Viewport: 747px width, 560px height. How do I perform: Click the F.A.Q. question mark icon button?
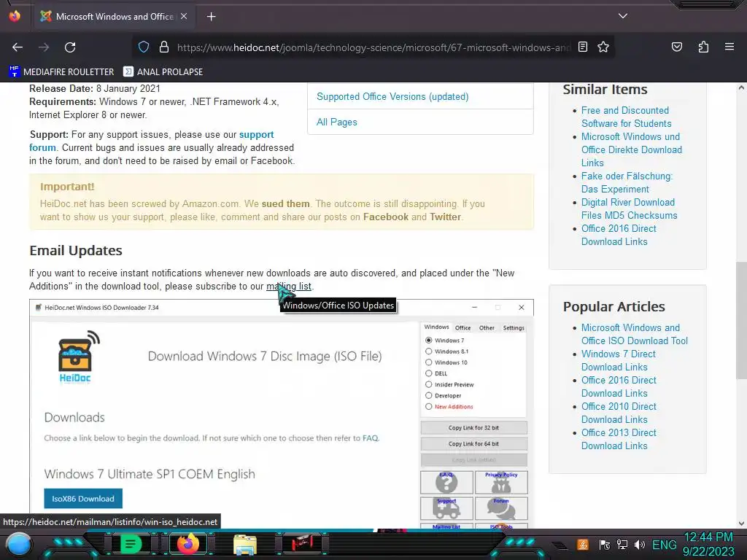(446, 483)
